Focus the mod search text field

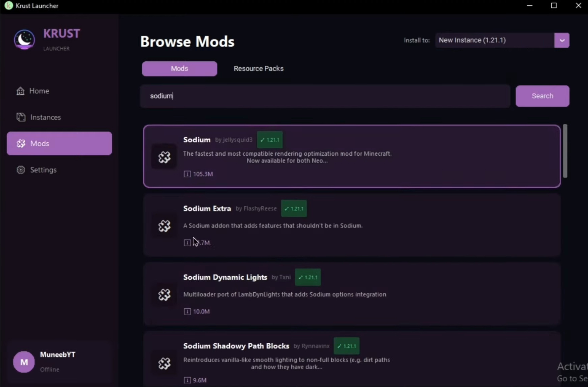point(325,96)
